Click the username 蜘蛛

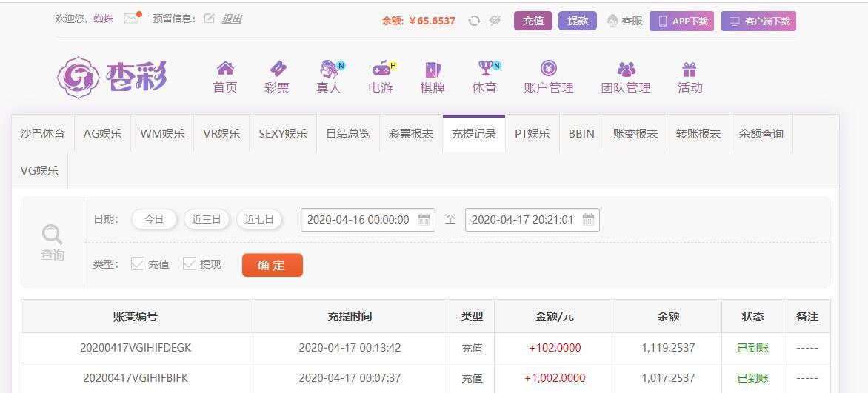point(104,19)
